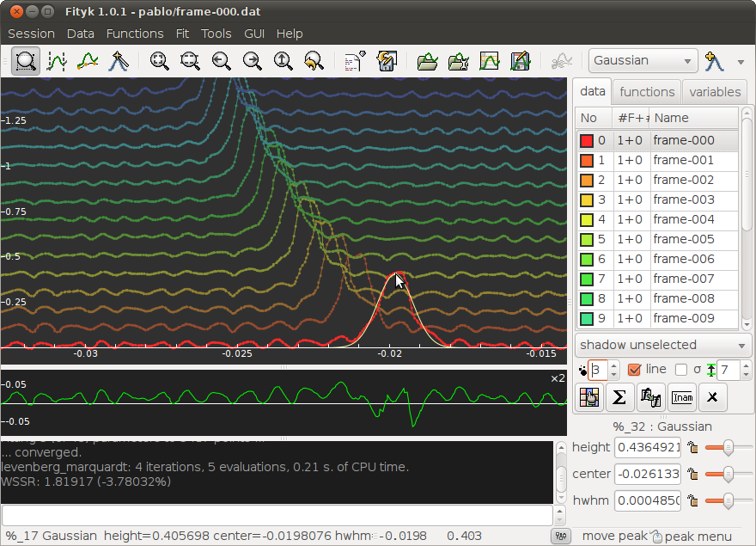Open the Fit menu
This screenshot has height=546, width=756.
pyautogui.click(x=182, y=34)
